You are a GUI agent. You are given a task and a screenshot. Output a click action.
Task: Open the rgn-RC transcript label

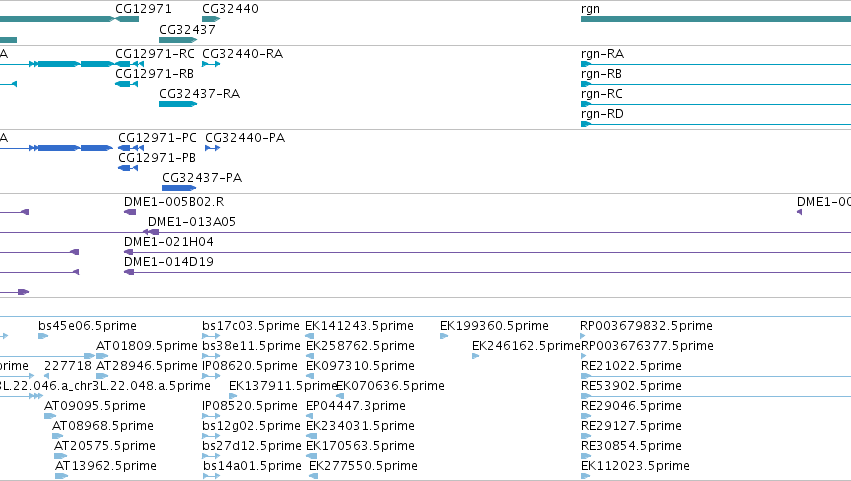(601, 94)
